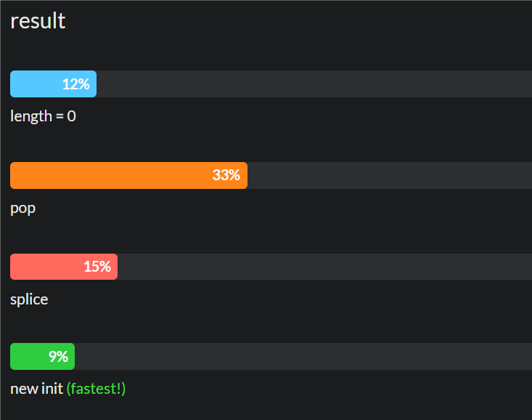Click the unfilled track right of red bar
This screenshot has width=532, height=420.
[x=323, y=267]
